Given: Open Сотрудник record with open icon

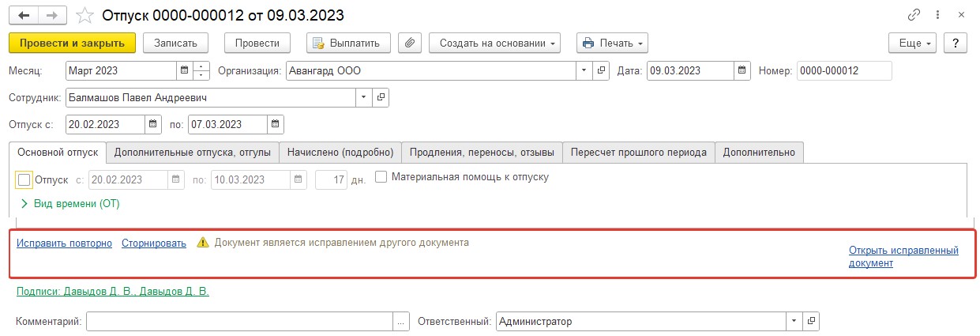Looking at the screenshot, I should tap(381, 97).
